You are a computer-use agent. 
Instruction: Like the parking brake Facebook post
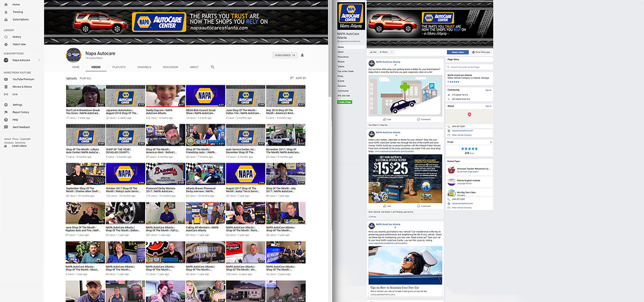(x=387, y=119)
